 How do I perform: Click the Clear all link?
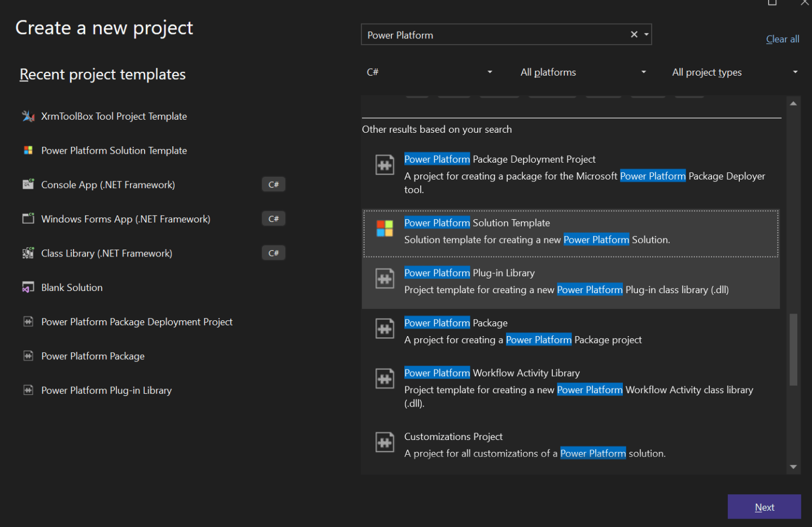click(x=782, y=38)
